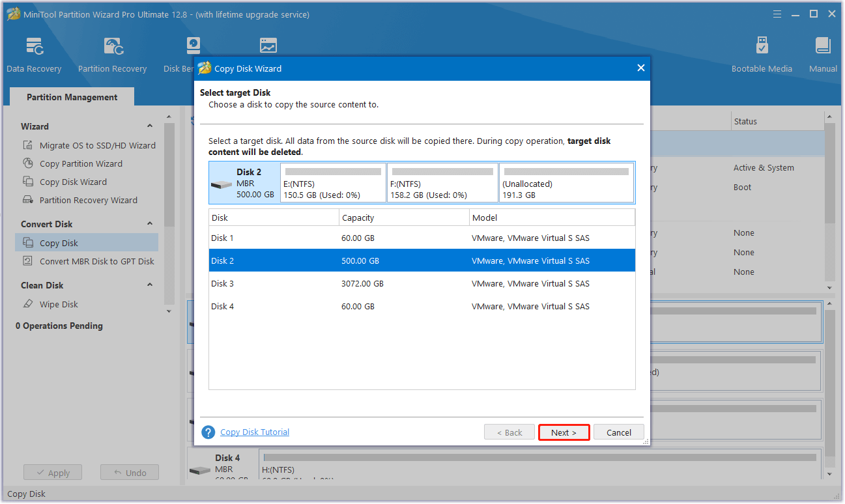Close the Copy Disk Wizard dialog
Viewport: 845px width, 504px height.
pyautogui.click(x=640, y=68)
